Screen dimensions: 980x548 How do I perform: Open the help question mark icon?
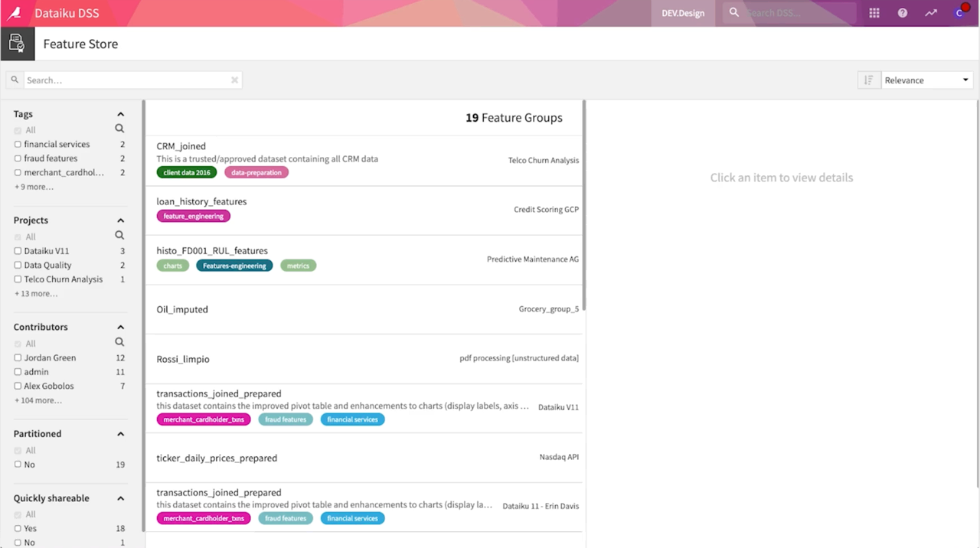902,13
